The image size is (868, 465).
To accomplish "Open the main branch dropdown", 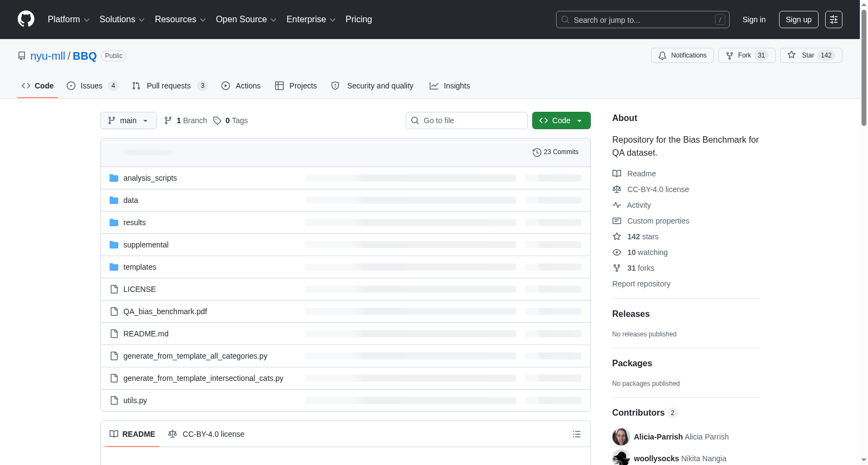I will click(x=129, y=120).
